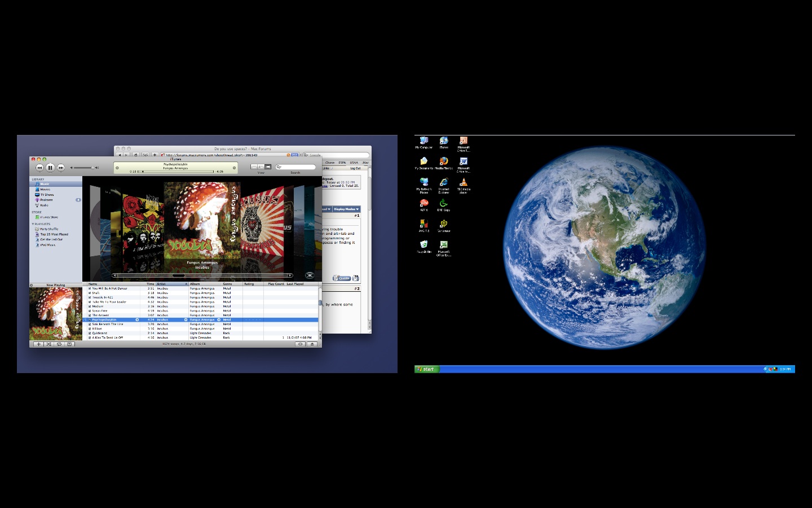Select Cover Flow view button in iTunes

pos(268,167)
